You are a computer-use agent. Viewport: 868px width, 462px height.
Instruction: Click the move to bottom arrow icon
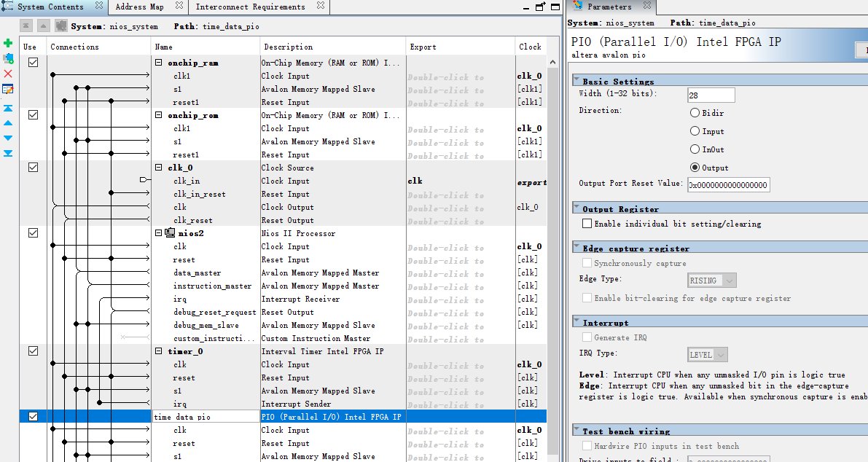(x=8, y=153)
